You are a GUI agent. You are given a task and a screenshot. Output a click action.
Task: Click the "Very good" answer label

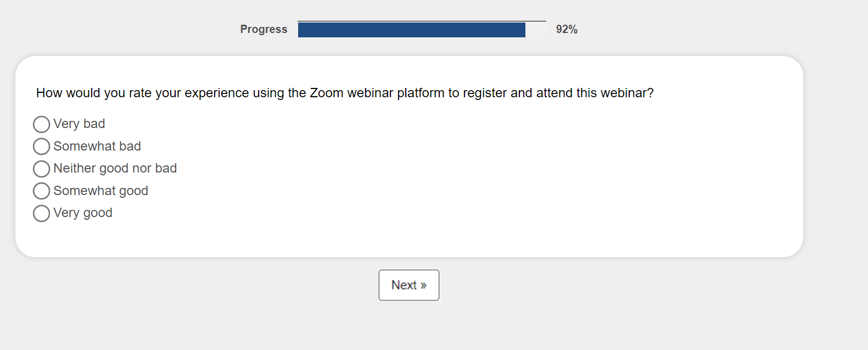[83, 213]
